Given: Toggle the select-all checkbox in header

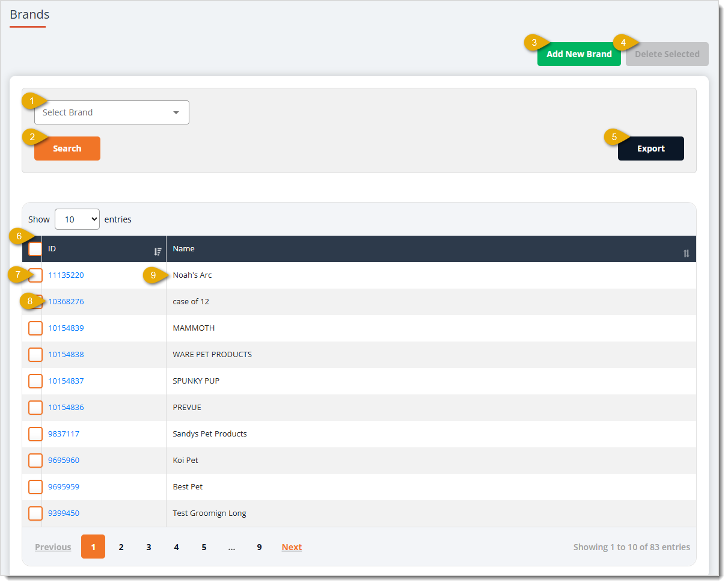Looking at the screenshot, I should point(35,249).
